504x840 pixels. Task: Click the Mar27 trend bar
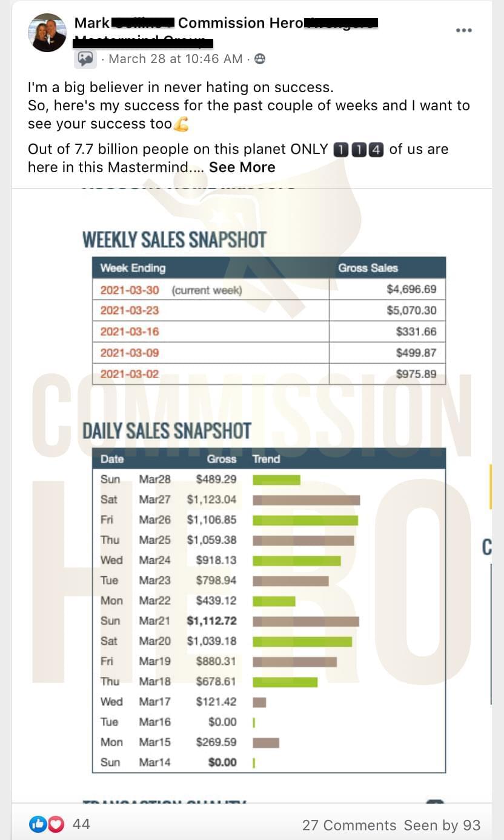tap(307, 500)
